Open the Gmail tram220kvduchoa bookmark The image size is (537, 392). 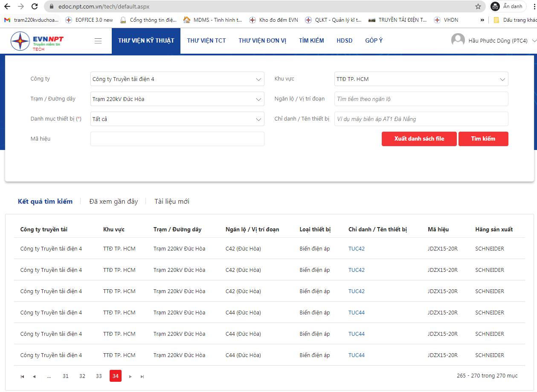click(x=32, y=20)
